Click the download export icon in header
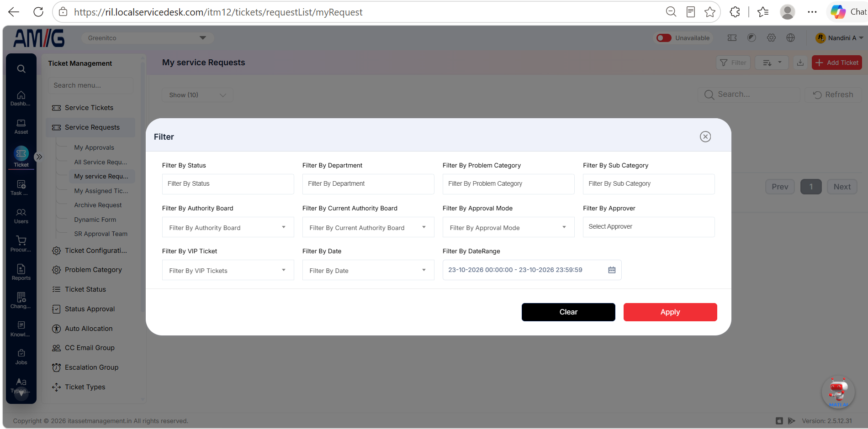This screenshot has height=429, width=868. 800,63
